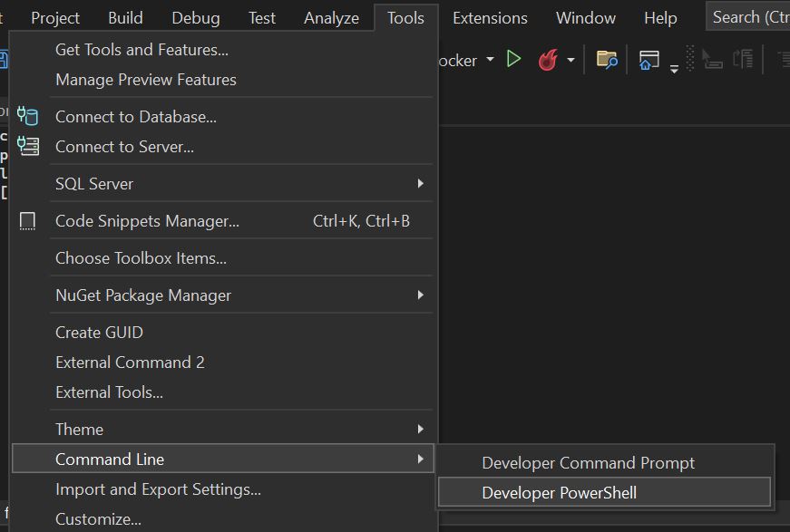
Task: Click the Code Snippets Manager icon
Action: tap(28, 221)
